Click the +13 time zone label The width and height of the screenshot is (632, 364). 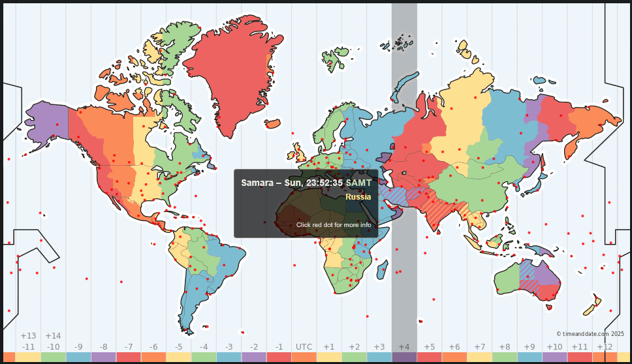(28, 336)
